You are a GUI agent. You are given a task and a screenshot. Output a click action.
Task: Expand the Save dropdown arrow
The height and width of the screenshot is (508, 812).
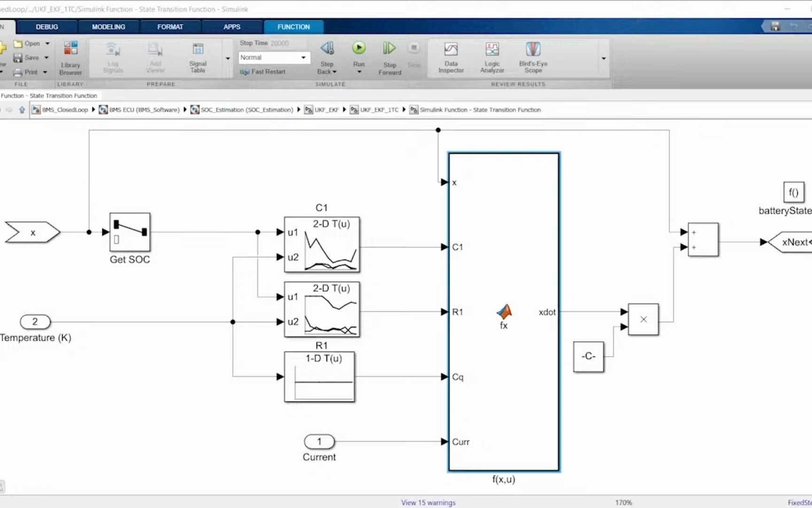pyautogui.click(x=46, y=58)
